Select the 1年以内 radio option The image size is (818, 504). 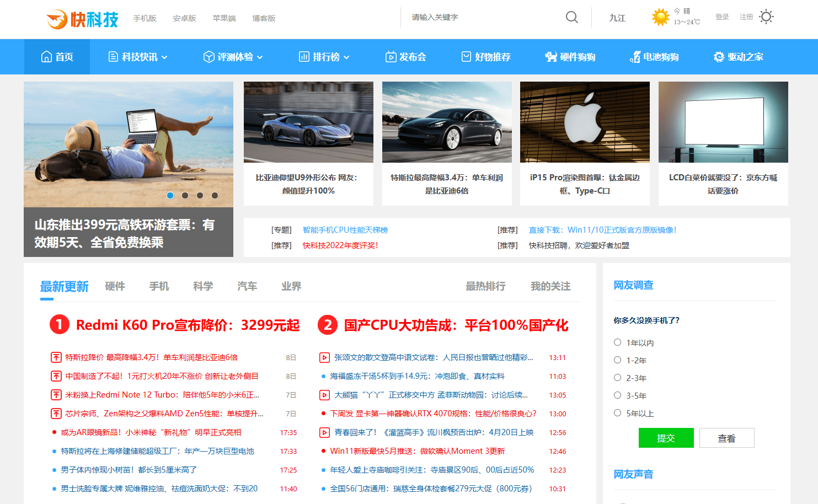click(x=618, y=342)
